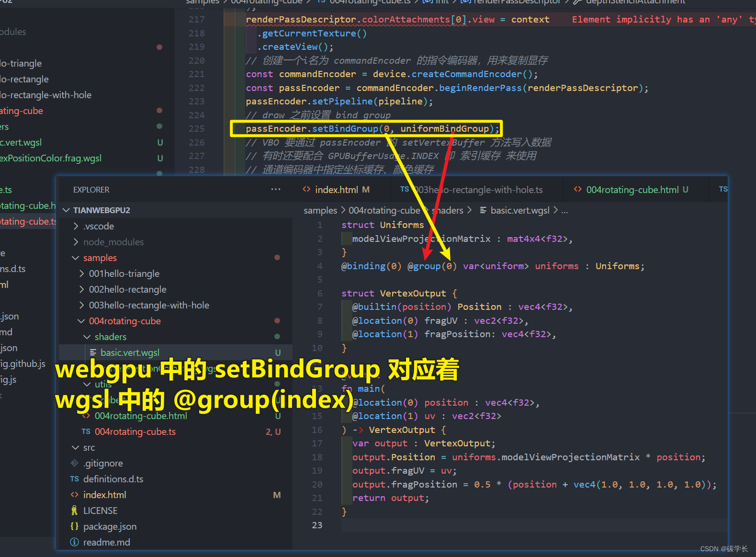Click the TS icon beside 004rotating-cube.ts

[86, 432]
